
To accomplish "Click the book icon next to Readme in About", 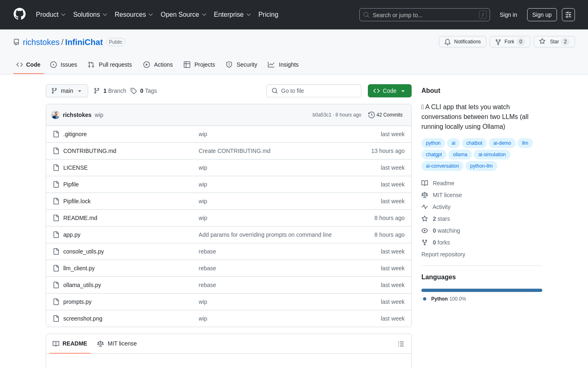I will (425, 183).
